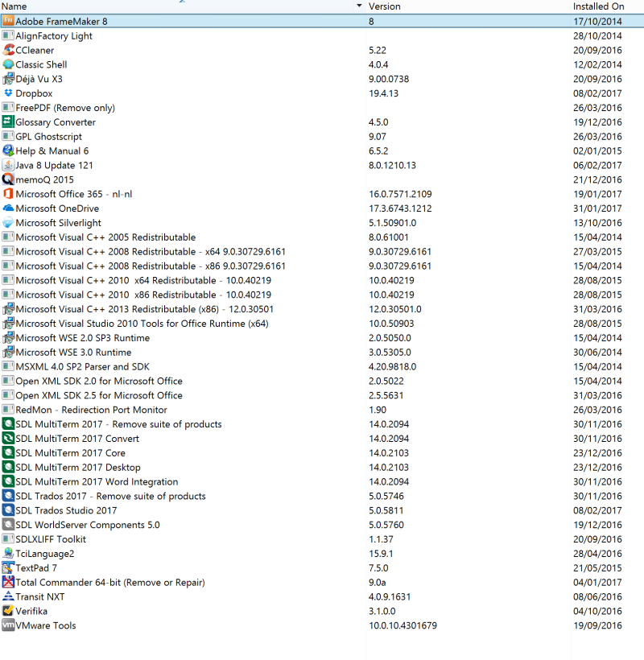Click the SDL Trados Studio 2017 icon
Viewport: 644px width, 660px height.
(8, 510)
